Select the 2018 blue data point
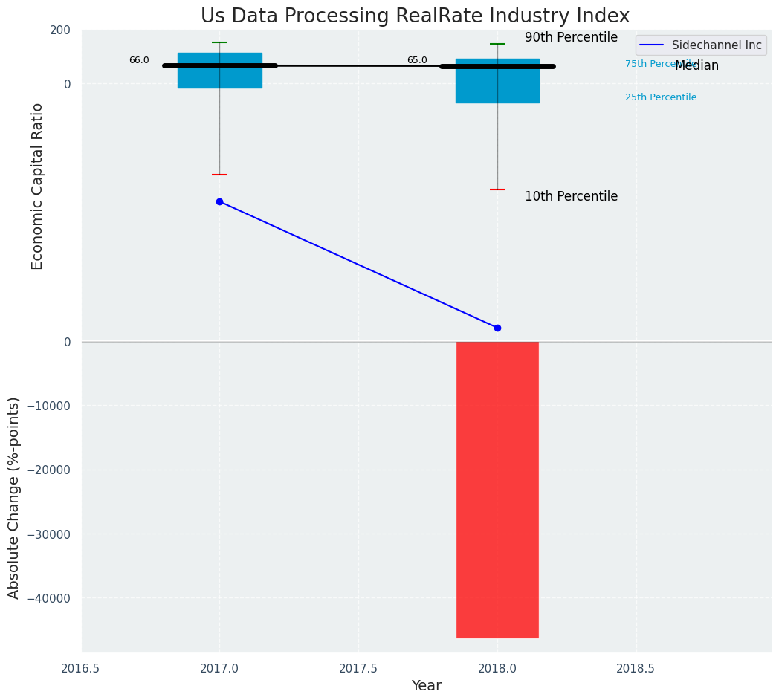The height and width of the screenshot is (700, 779). coord(497,328)
